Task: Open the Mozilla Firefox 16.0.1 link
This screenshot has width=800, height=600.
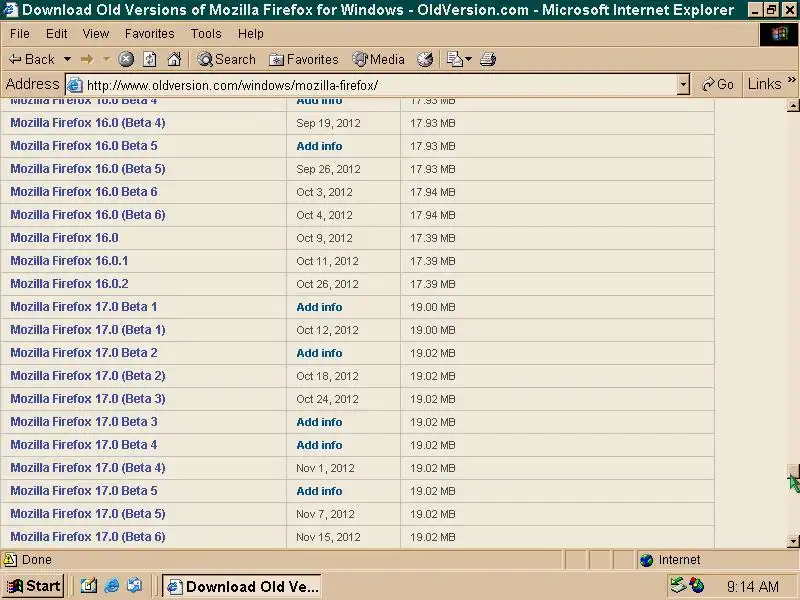Action: 69,261
